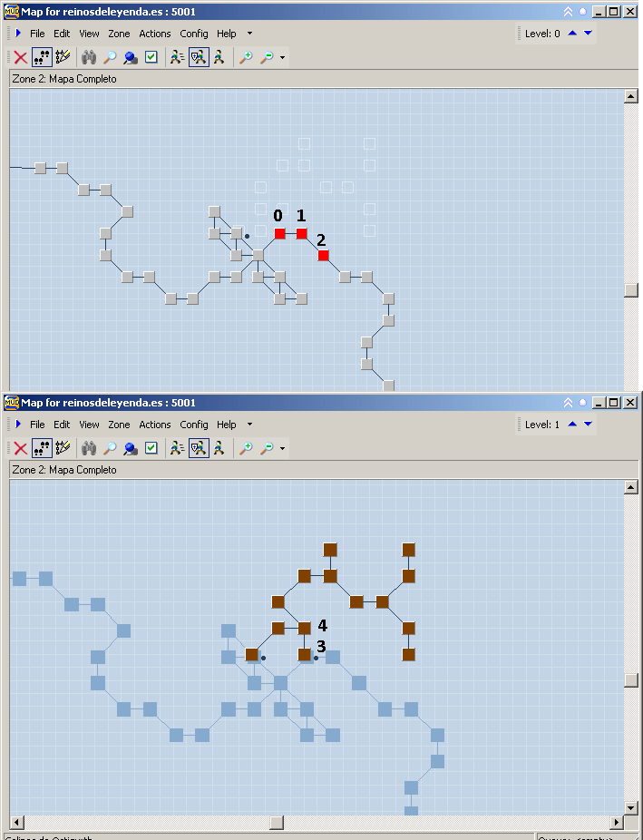The height and width of the screenshot is (840, 643).
Task: Open the Zone menu in the Level 0 window
Action: [x=119, y=34]
